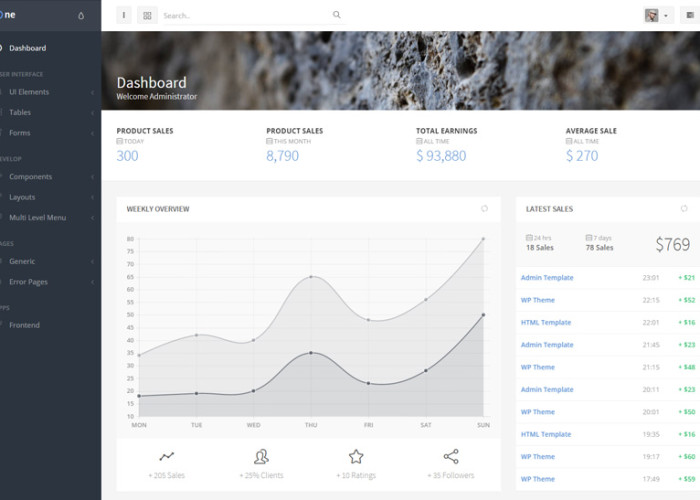Open Dashboard in the sidebar
This screenshot has width=700, height=500.
point(27,48)
